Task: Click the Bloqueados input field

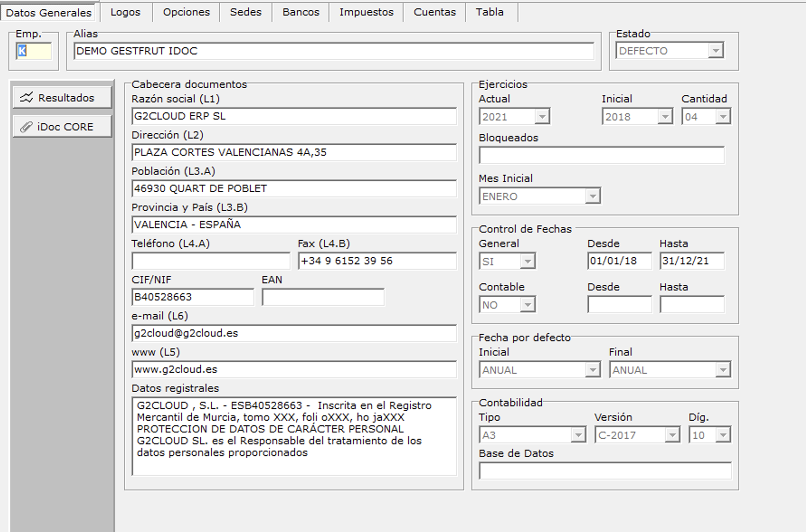Action: coord(601,155)
